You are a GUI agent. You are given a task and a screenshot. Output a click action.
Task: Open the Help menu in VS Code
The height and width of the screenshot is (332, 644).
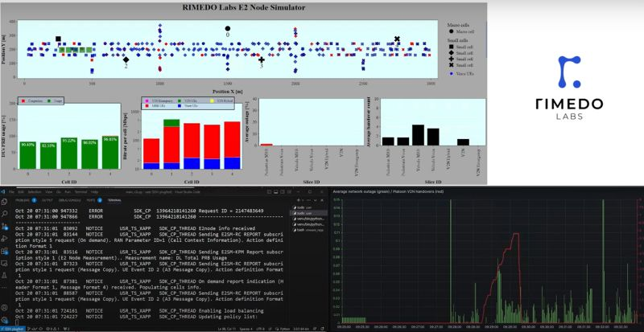94,191
